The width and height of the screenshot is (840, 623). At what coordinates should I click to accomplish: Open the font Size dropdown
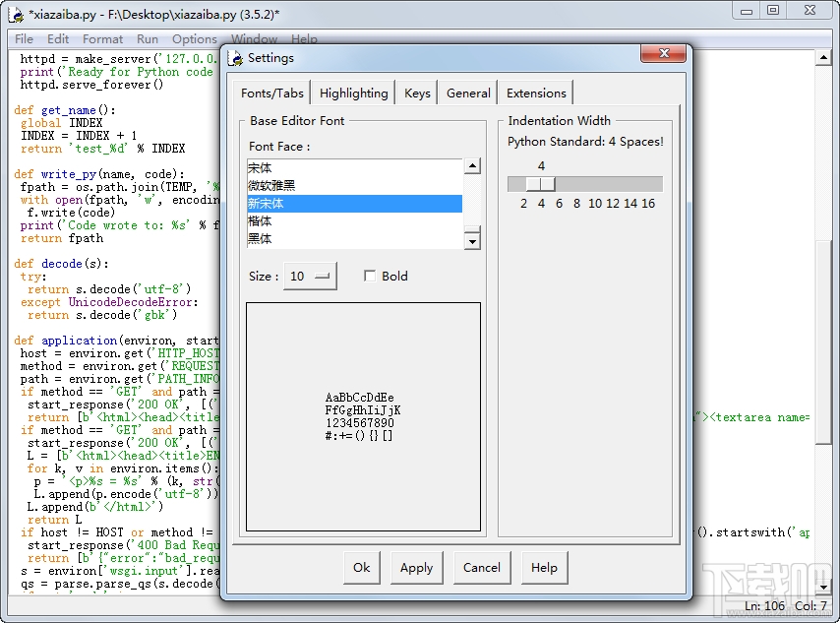[x=310, y=277]
